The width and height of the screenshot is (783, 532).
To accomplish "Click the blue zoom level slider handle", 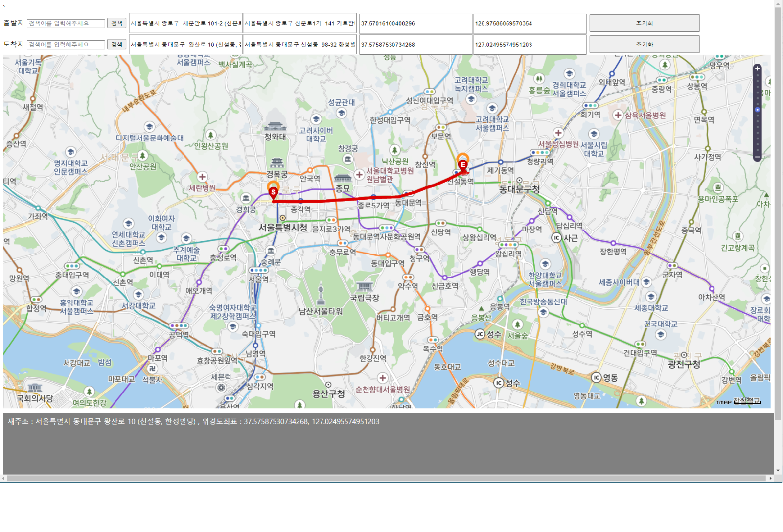I will pyautogui.click(x=757, y=110).
